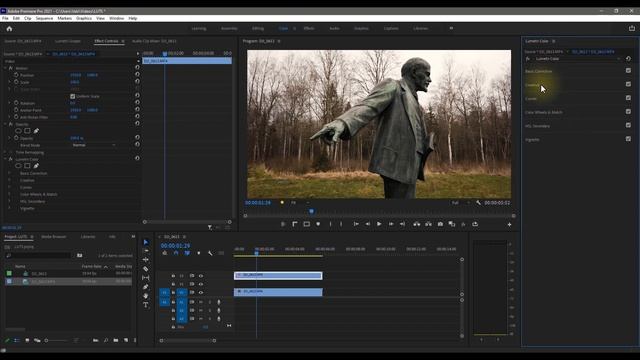Step forward one frame in program monitor
The width and height of the screenshot is (640, 360).
[x=391, y=224]
